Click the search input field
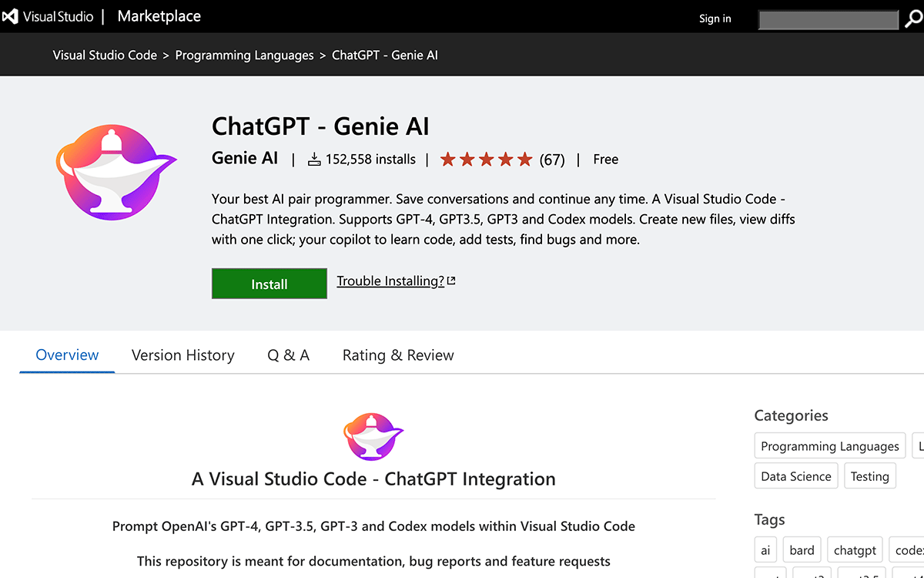924x578 pixels. [x=828, y=18]
